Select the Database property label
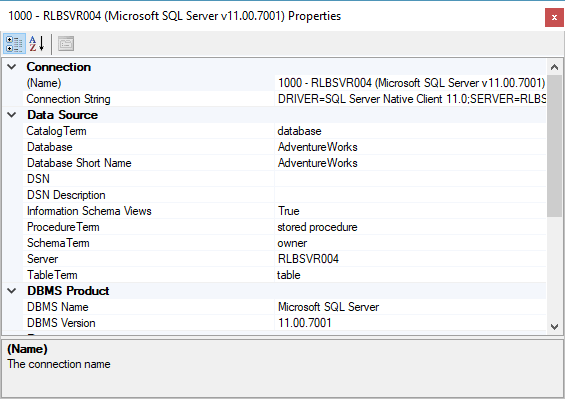Screen dimensions: 565x399 pos(50,147)
